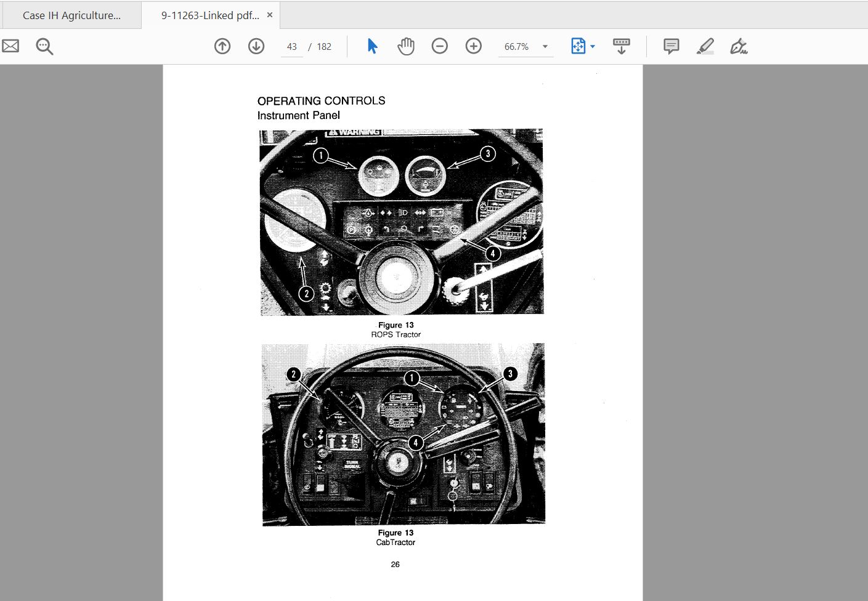This screenshot has width=868, height=601.
Task: Switch to the Case IH Agriculture tab
Action: [71, 15]
